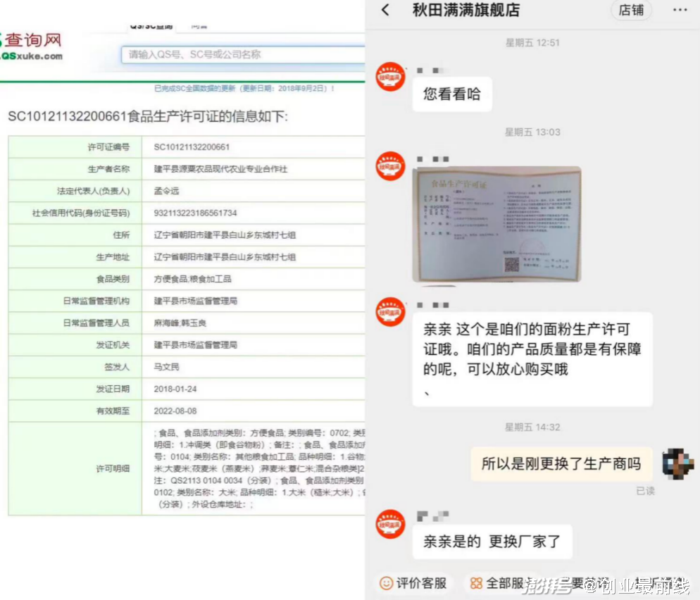Screen dimensions: 700x600
Task: Tap the 全部服务 all services button
Action: [x=501, y=582]
